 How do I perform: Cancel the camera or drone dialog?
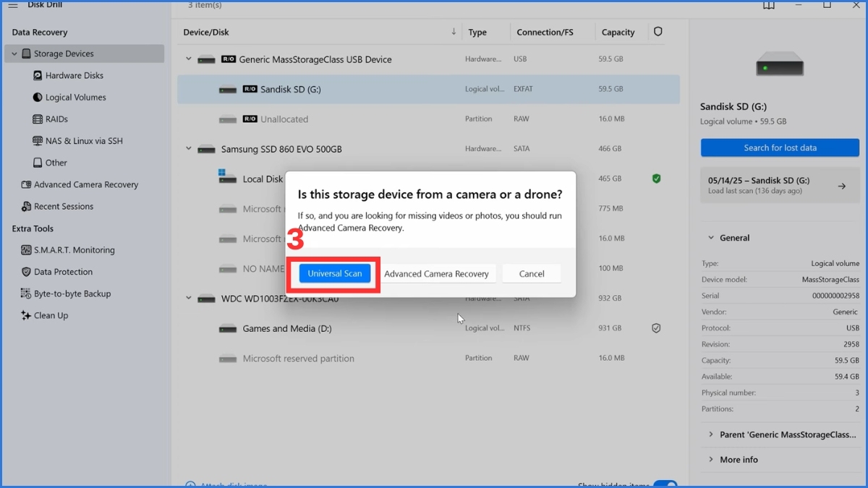[532, 273]
